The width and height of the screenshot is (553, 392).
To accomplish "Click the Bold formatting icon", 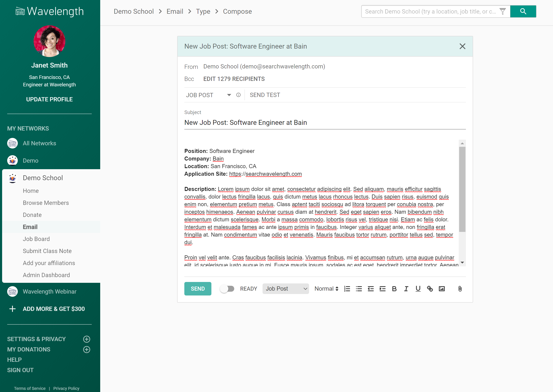I will click(x=394, y=289).
